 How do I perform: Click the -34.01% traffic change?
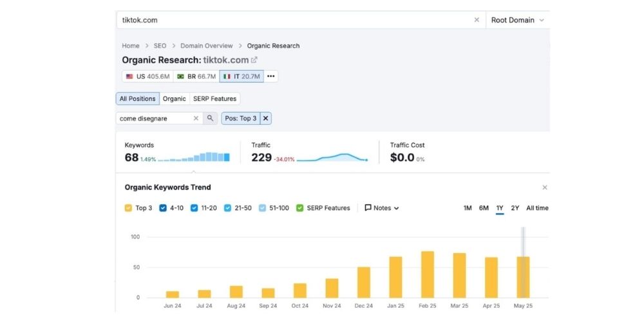click(x=284, y=159)
